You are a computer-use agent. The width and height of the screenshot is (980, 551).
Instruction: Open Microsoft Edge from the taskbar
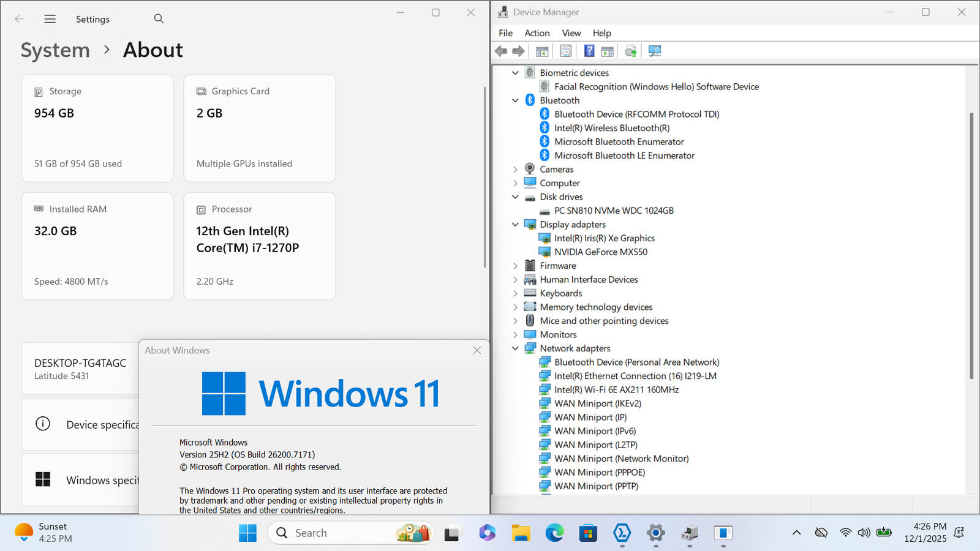pyautogui.click(x=554, y=533)
